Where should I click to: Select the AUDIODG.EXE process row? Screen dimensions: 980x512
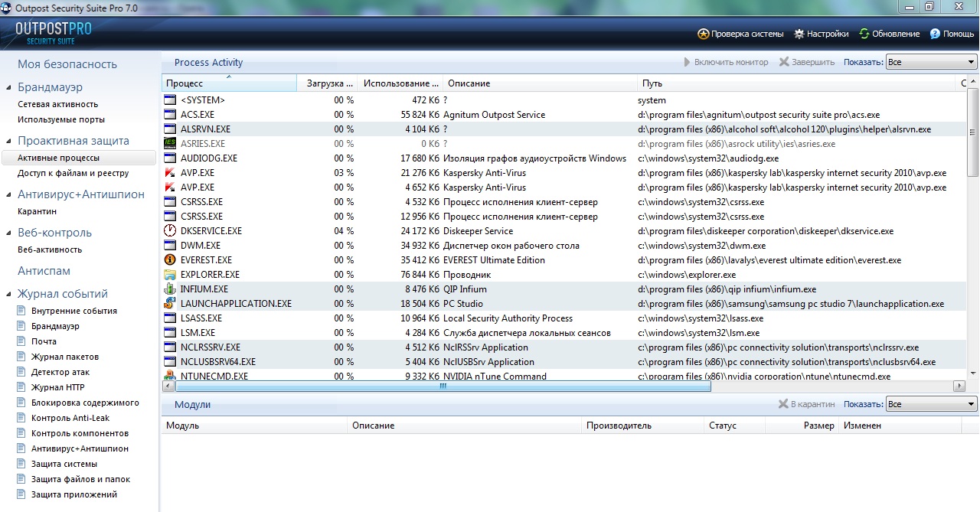coord(564,158)
